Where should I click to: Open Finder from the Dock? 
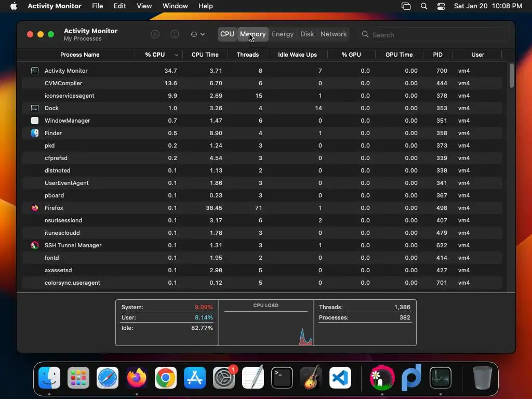click(x=49, y=378)
